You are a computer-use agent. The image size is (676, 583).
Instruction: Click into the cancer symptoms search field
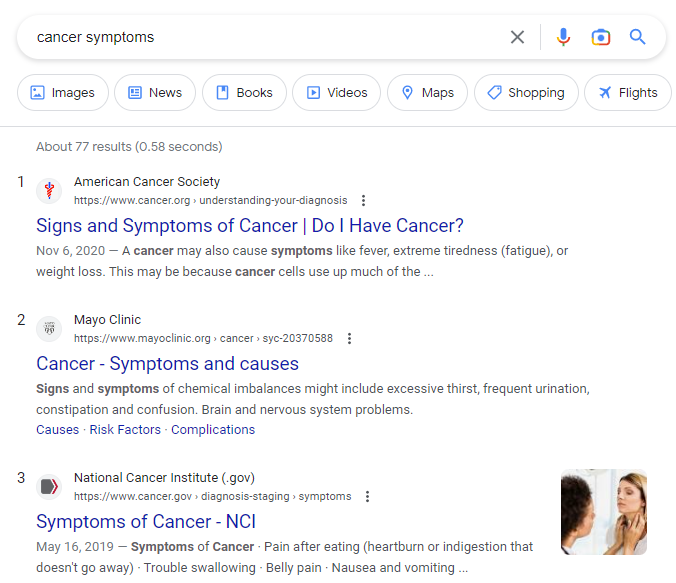260,37
